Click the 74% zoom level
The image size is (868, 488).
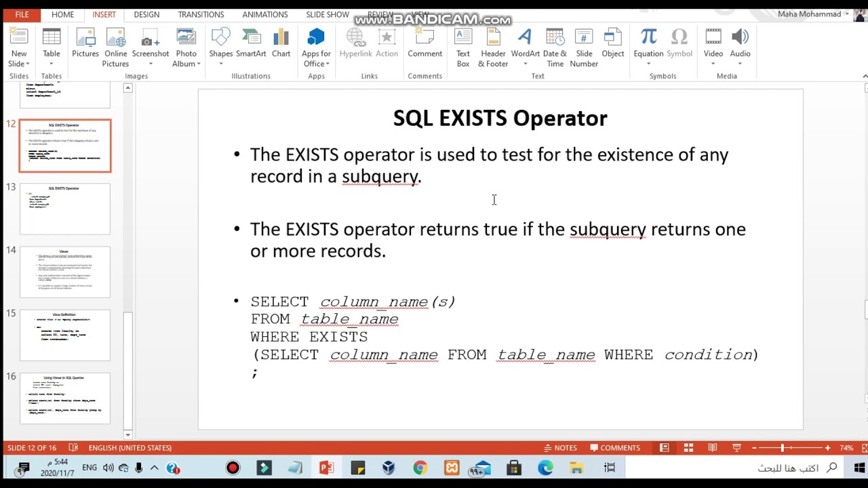[x=846, y=448]
